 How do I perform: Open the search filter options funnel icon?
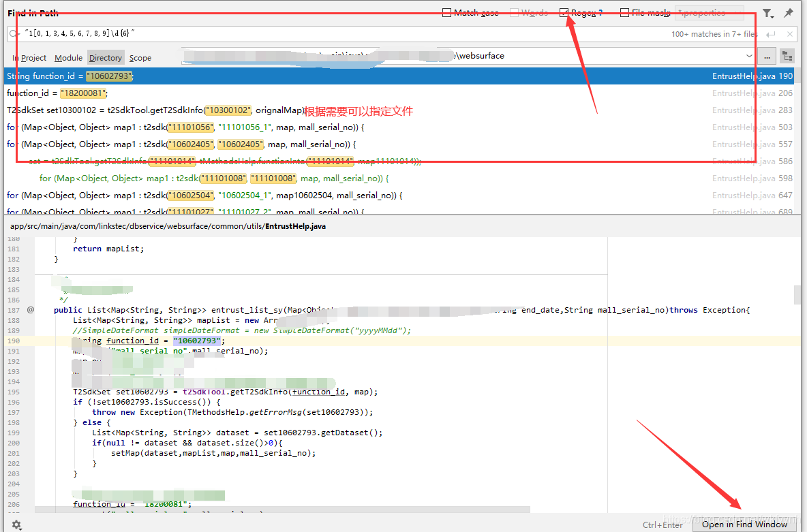767,14
